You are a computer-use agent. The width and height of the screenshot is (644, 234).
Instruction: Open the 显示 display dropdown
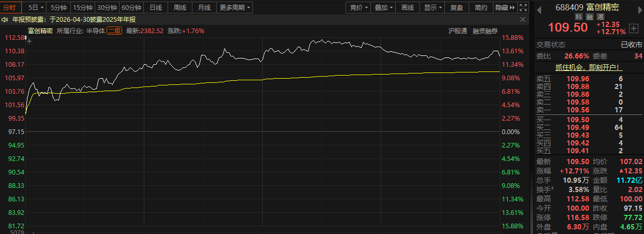(x=432, y=8)
